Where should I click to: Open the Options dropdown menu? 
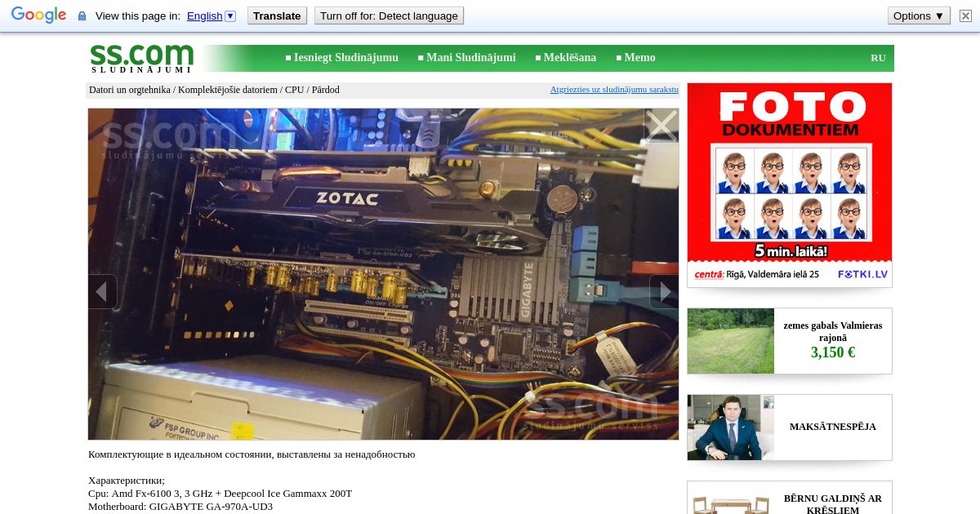(x=919, y=16)
